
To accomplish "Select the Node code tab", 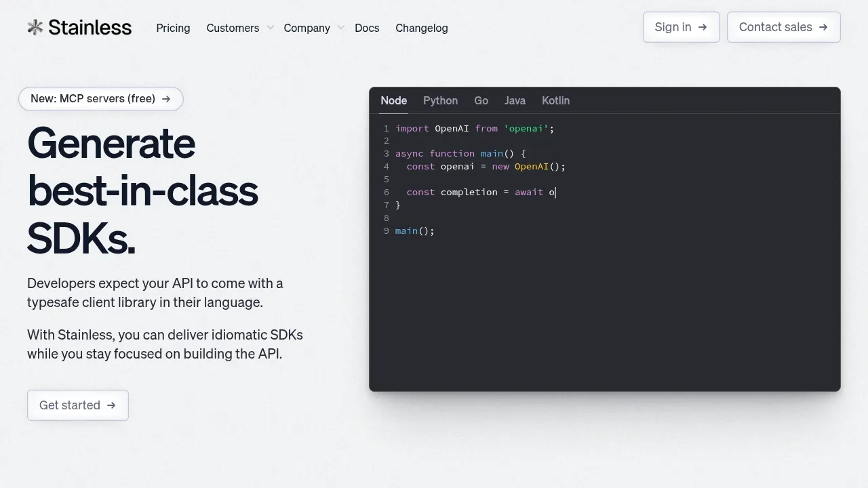I will tap(394, 100).
